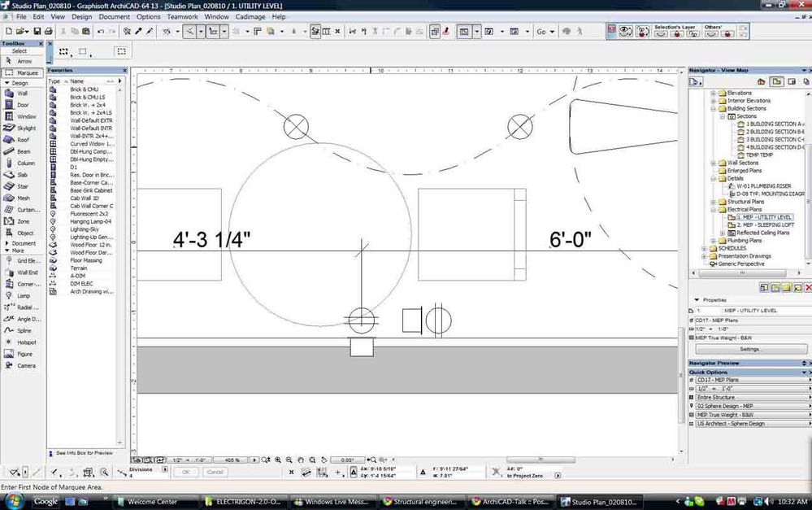Select the Stair tool

point(23,185)
